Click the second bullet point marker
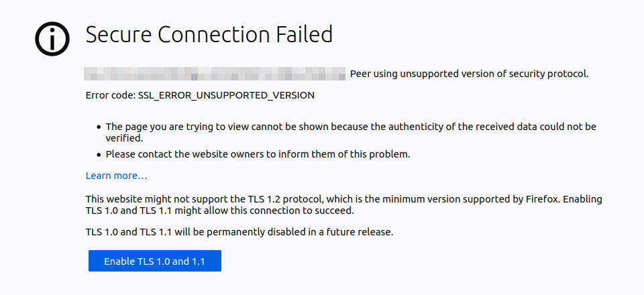 tap(99, 154)
